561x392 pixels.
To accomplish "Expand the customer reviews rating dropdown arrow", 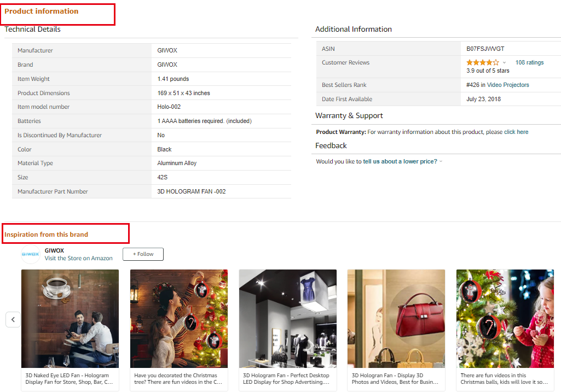I will 504,62.
